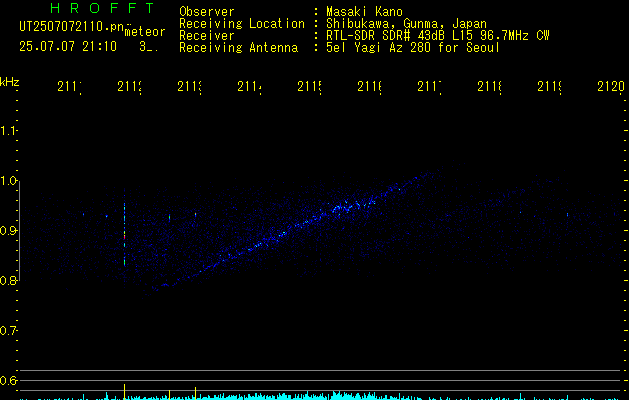This screenshot has height=400, width=629.
Task: Select the RTL-SDR SDR# 43dB receiver details
Action: point(438,36)
